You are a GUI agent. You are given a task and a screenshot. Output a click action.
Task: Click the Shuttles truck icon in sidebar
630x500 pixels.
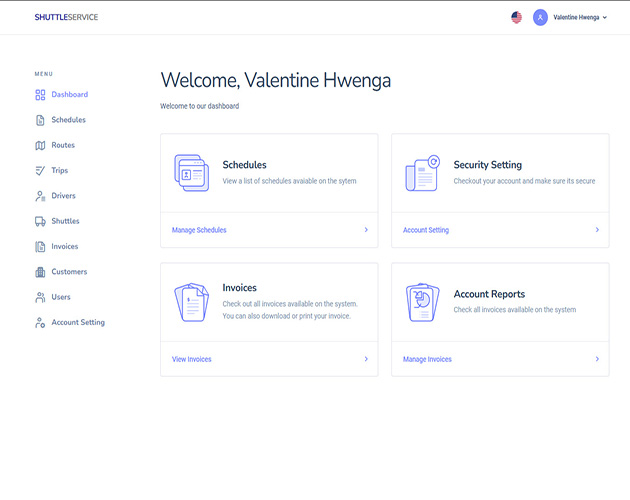click(40, 221)
